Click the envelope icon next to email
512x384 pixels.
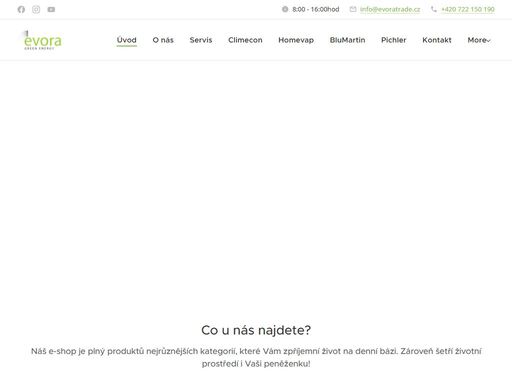(353, 9)
